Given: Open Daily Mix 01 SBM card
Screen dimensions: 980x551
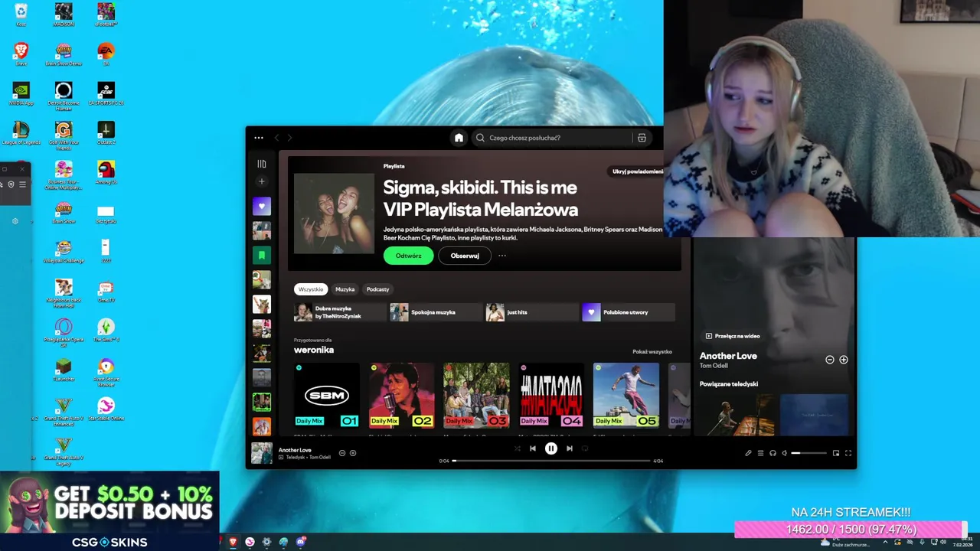Looking at the screenshot, I should [327, 395].
